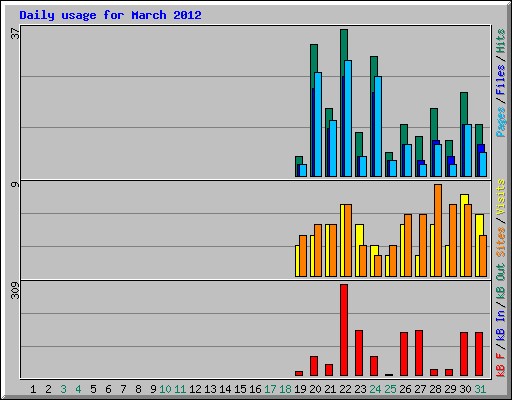Click the red kB bar for day 27
This screenshot has height=400, width=512.
tap(419, 353)
